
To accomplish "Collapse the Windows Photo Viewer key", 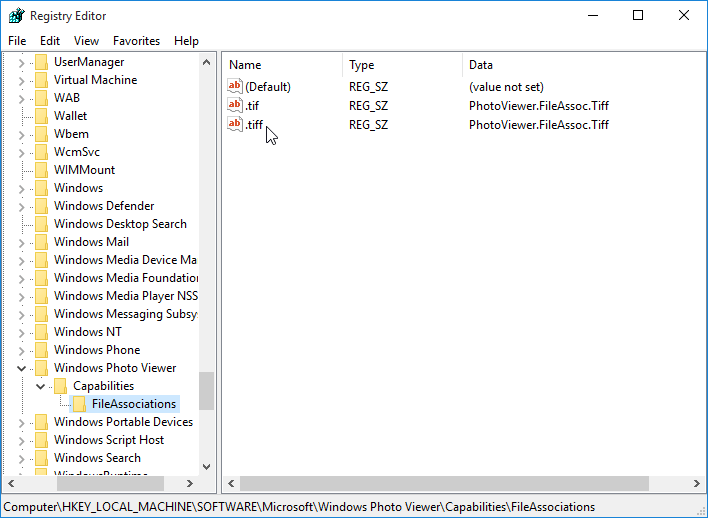I will coord(22,368).
